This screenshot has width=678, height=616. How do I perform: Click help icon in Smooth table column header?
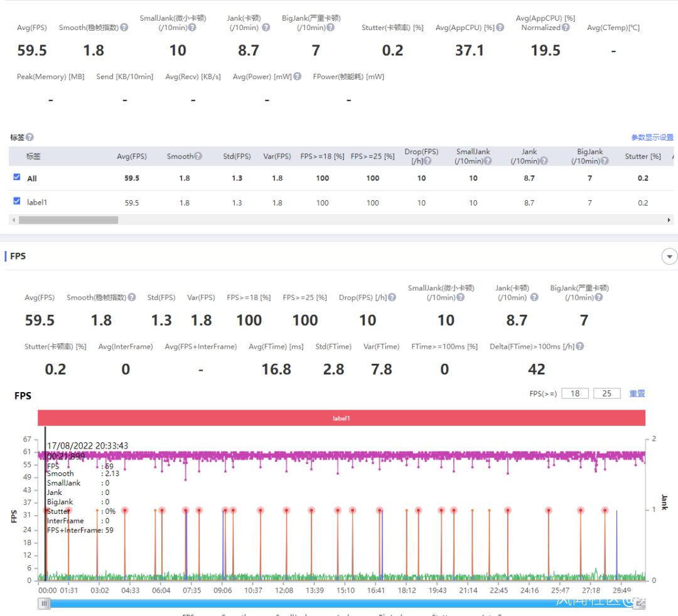point(198,157)
